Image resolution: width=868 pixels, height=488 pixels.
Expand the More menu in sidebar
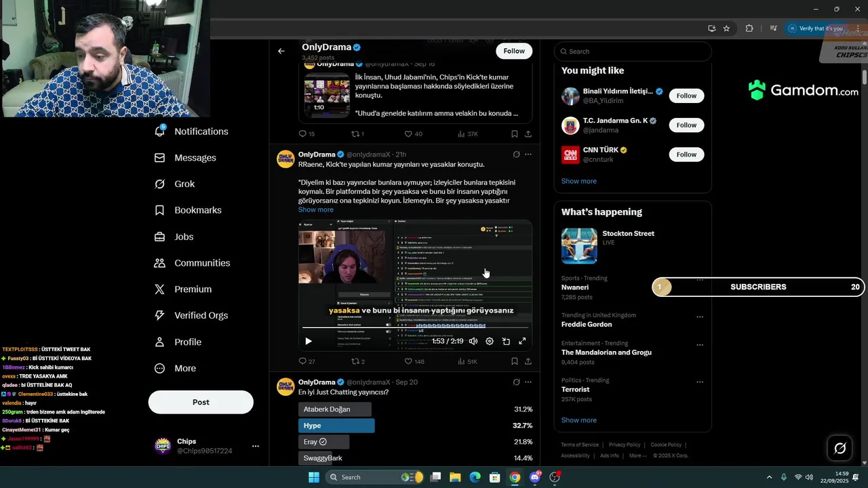[x=176, y=368]
